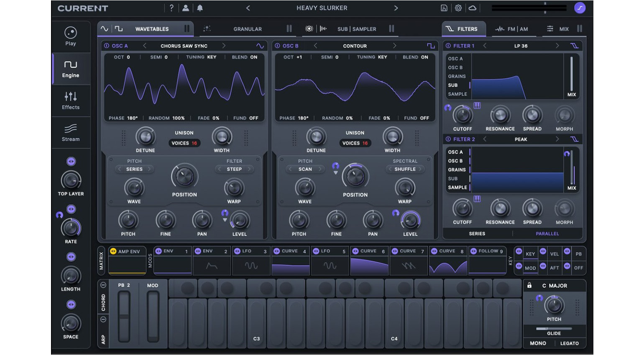
Task: Click modulation assign icon above Length knob
Action: click(71, 257)
